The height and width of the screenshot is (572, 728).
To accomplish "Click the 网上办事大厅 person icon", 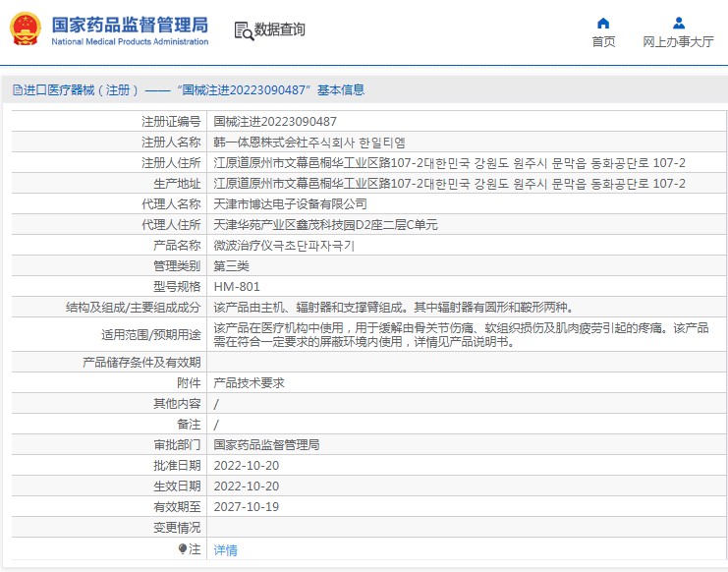I will tap(678, 24).
